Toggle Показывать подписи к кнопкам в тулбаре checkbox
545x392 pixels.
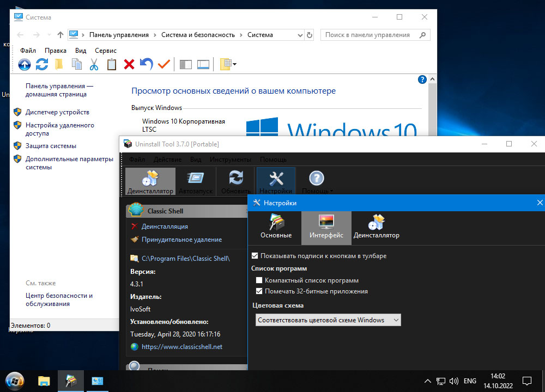coord(255,256)
